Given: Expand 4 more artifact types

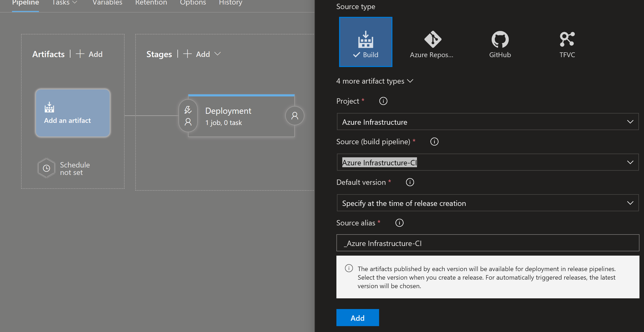Looking at the screenshot, I should tap(375, 81).
